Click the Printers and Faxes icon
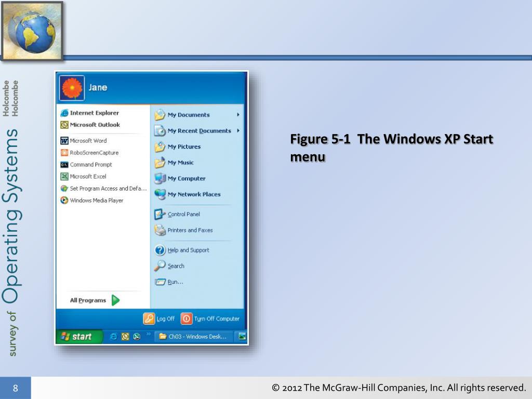Screen dimensions: 532x399 click(160, 230)
